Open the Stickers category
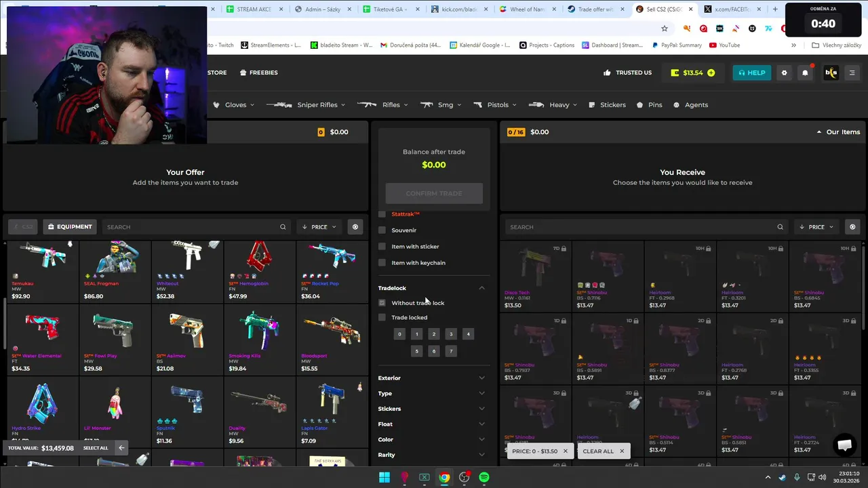868x488 pixels. point(607,105)
